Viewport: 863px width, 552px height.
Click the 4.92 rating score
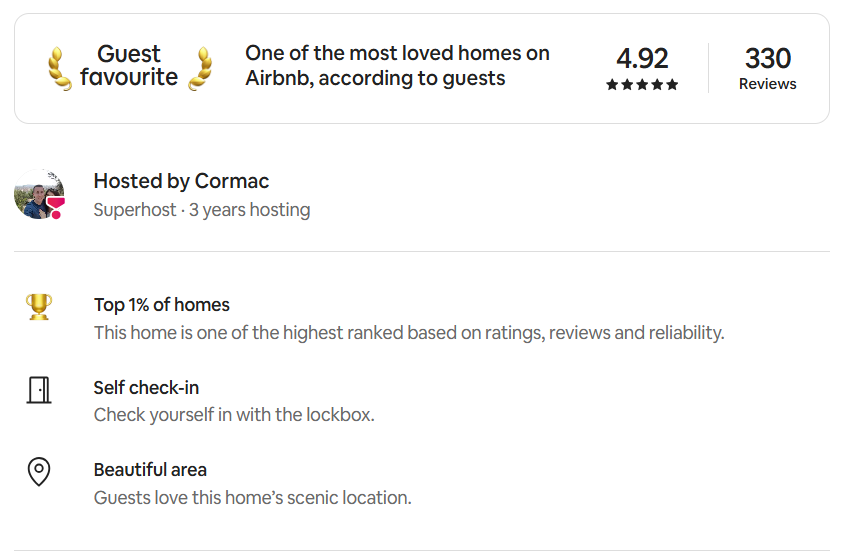[642, 58]
